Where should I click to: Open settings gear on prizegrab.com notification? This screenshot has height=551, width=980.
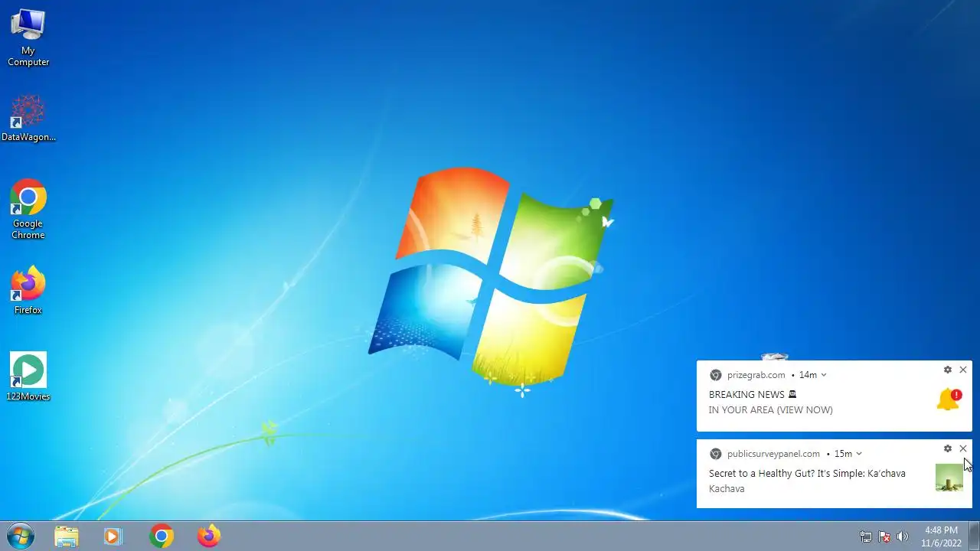pos(948,370)
